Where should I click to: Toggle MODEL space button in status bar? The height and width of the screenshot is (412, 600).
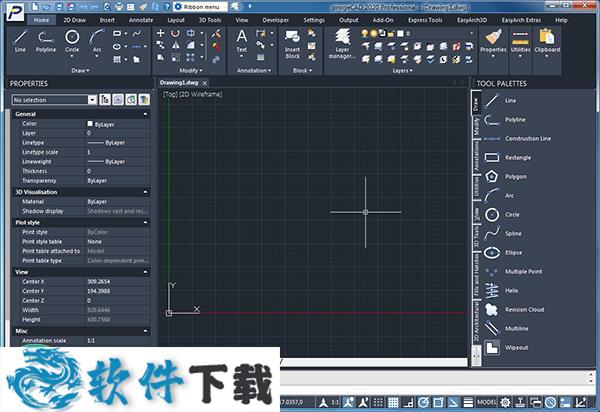pyautogui.click(x=486, y=402)
